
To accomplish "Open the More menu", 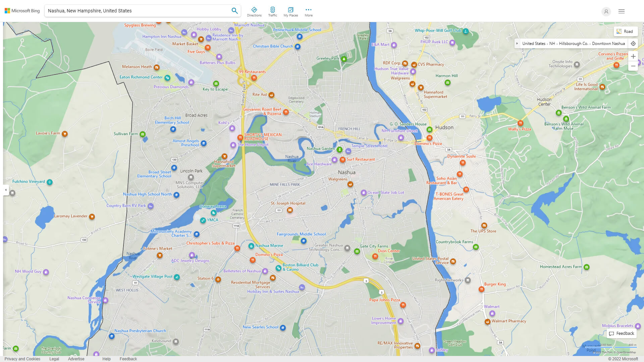I will point(308,12).
